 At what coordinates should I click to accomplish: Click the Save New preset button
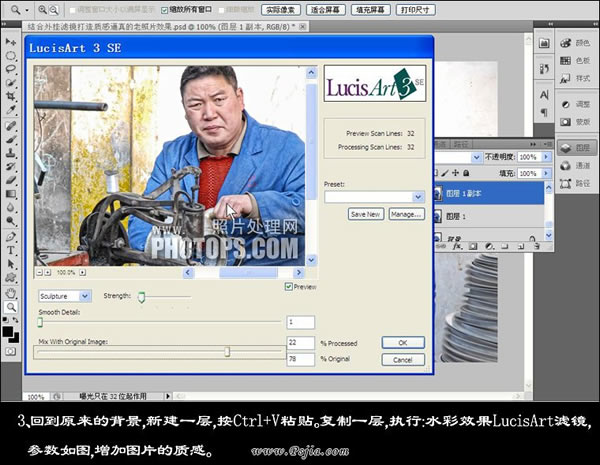tap(365, 214)
